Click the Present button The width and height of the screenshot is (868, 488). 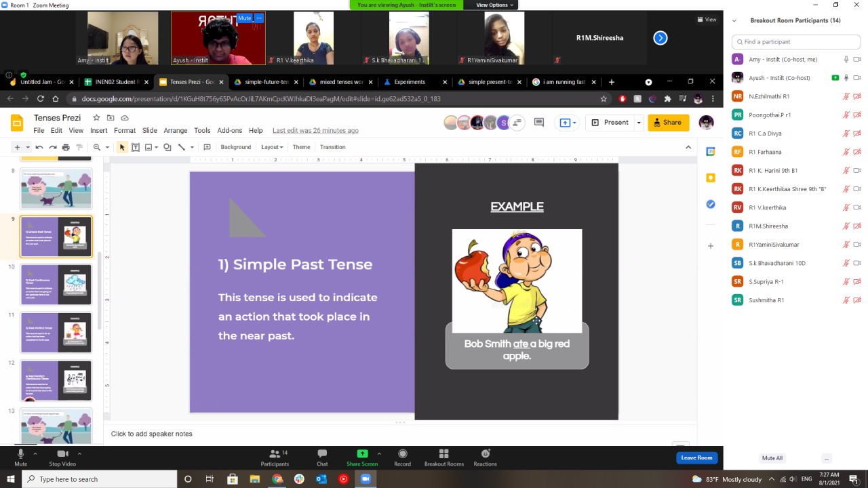tap(610, 123)
